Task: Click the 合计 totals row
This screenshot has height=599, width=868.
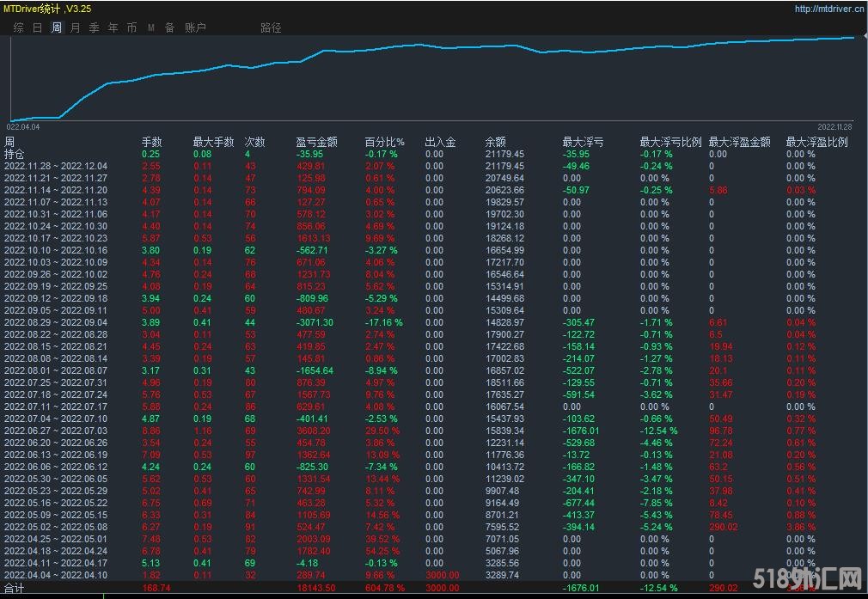Action: pyautogui.click(x=15, y=588)
